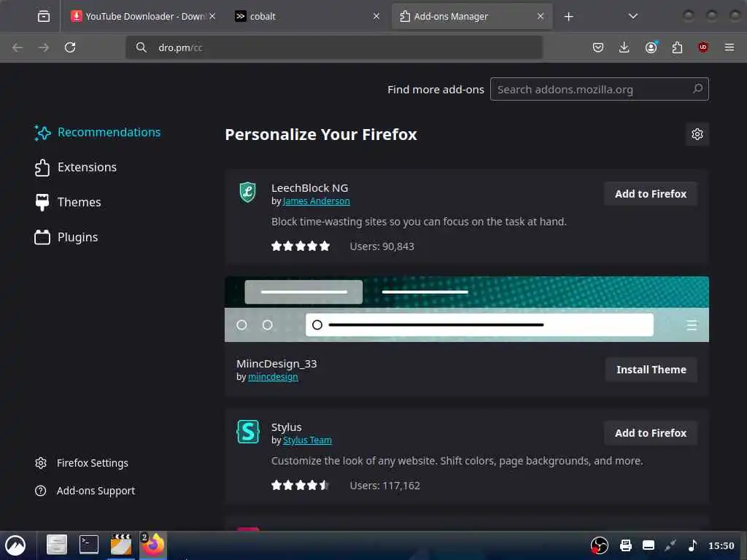Screen dimensions: 747x560
Task: Select Recommendations in the sidebar
Action: (98, 133)
